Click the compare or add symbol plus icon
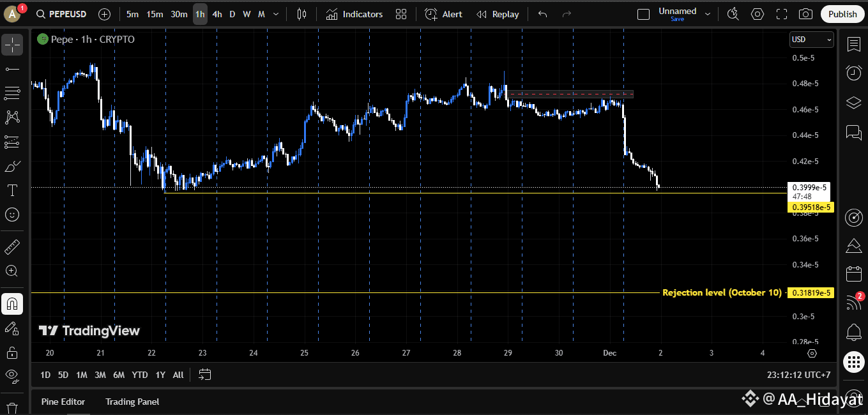 pyautogui.click(x=105, y=14)
